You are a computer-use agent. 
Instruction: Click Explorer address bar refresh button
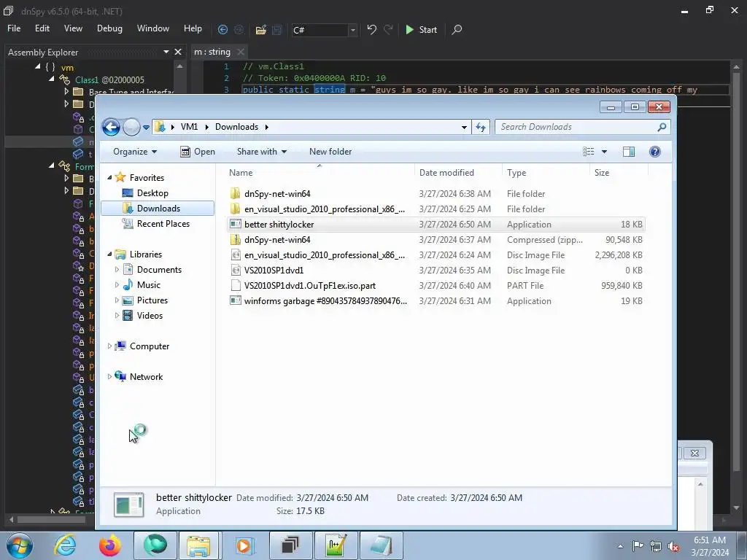coord(481,127)
